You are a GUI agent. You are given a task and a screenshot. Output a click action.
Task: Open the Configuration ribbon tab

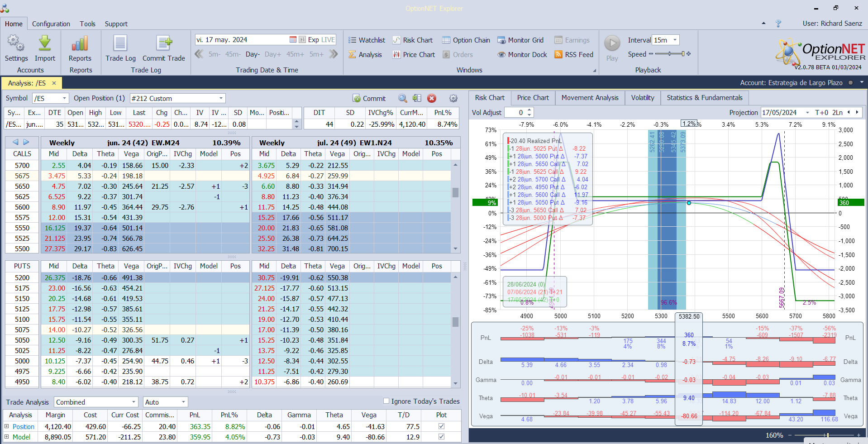51,24
